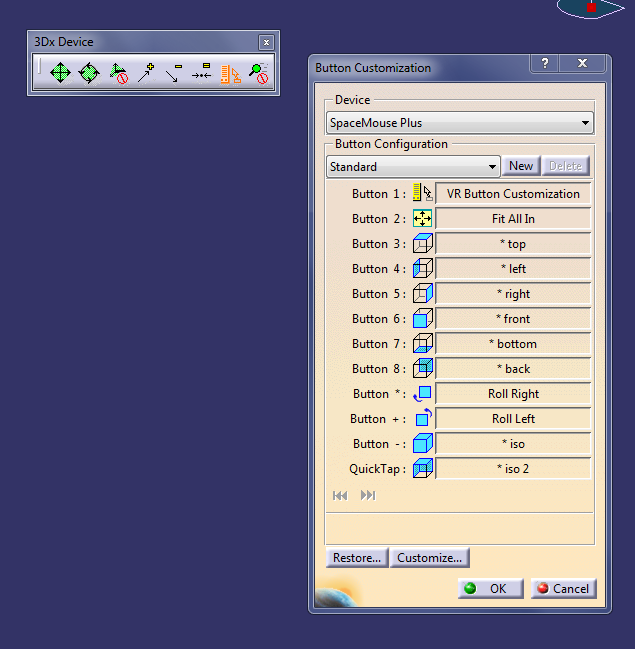The height and width of the screenshot is (649, 635).
Task: Confirm with the OK button
Action: pyautogui.click(x=491, y=588)
